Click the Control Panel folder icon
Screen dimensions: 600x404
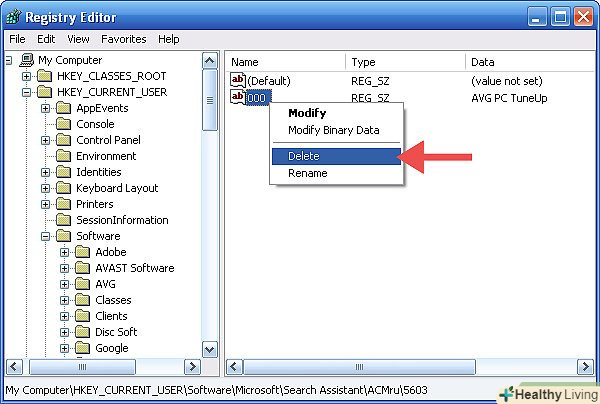click(x=64, y=140)
